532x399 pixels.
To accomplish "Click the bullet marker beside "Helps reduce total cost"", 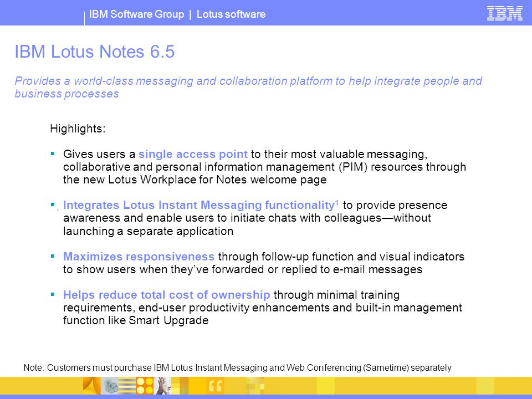I will tap(53, 294).
